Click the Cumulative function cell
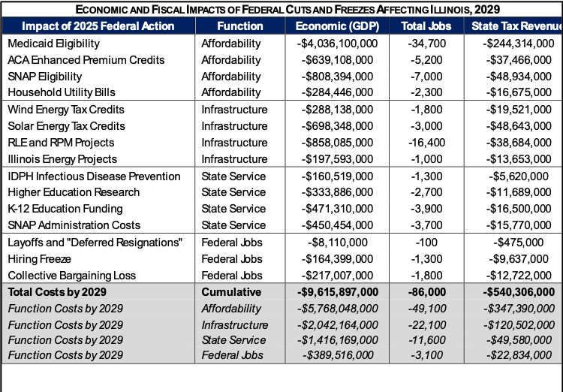 231,292
